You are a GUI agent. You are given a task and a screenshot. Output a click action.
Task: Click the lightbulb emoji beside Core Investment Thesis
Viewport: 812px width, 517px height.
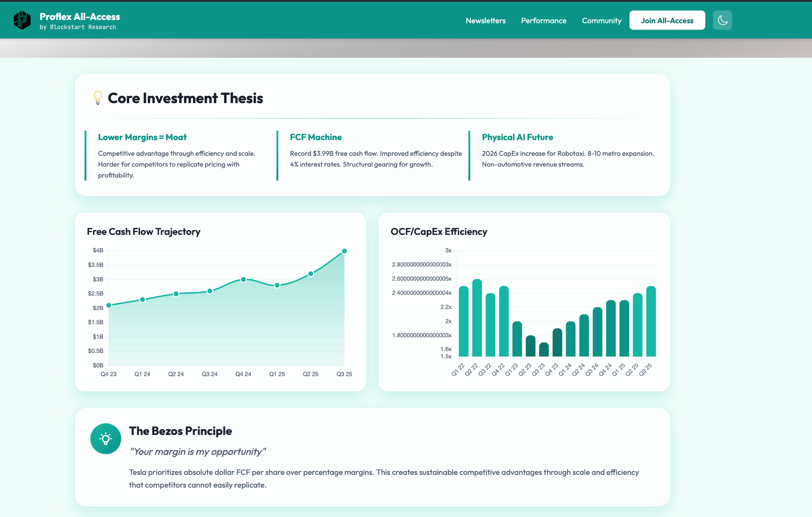[97, 98]
